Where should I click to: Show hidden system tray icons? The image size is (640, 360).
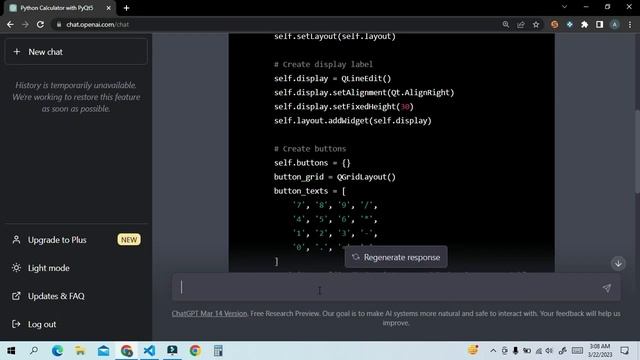coord(493,351)
